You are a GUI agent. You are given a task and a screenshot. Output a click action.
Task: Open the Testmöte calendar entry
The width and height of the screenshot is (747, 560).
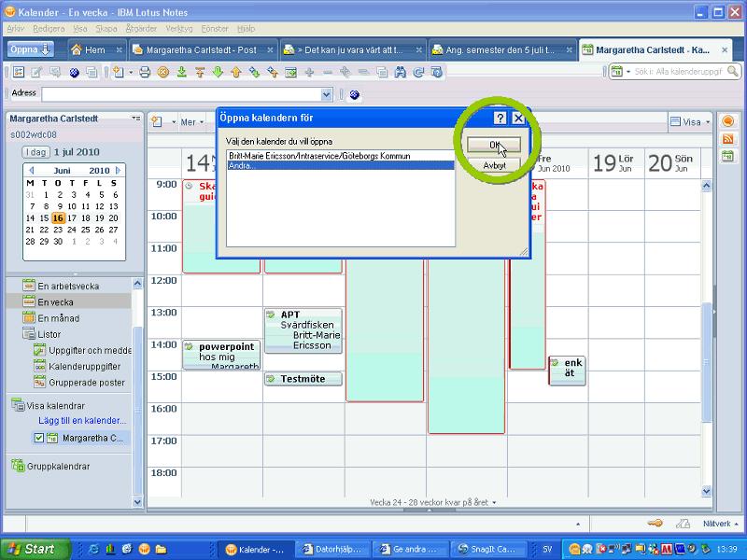tap(303, 379)
